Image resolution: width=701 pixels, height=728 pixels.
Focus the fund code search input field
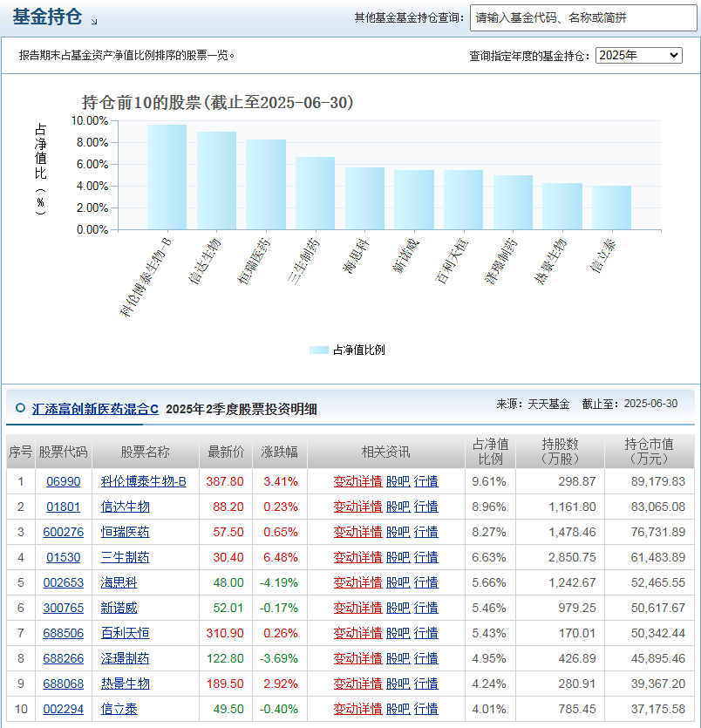[x=583, y=18]
